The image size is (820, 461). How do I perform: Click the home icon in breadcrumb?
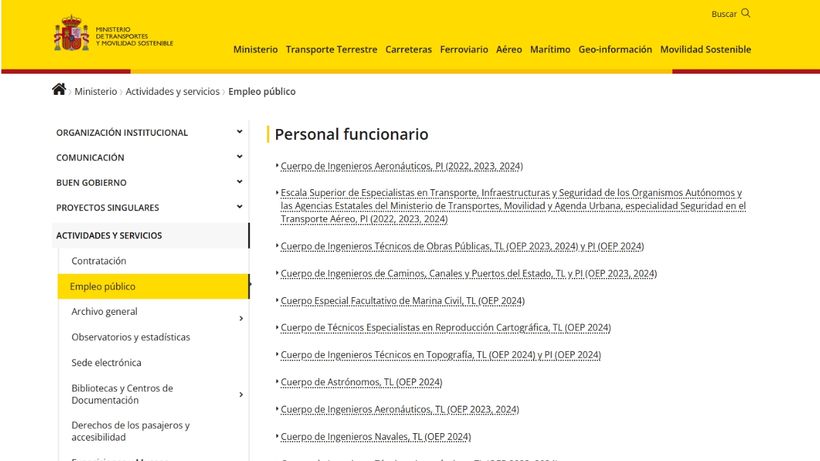click(x=59, y=90)
